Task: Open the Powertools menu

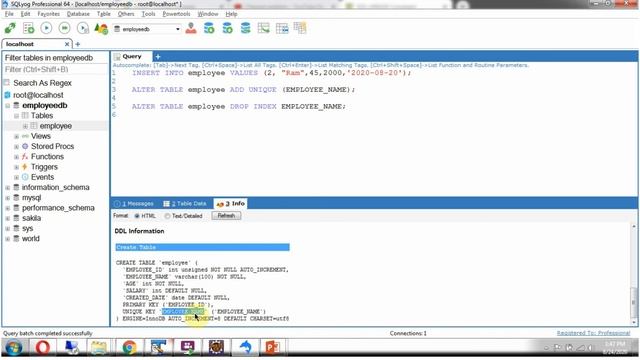Action: click(x=176, y=14)
